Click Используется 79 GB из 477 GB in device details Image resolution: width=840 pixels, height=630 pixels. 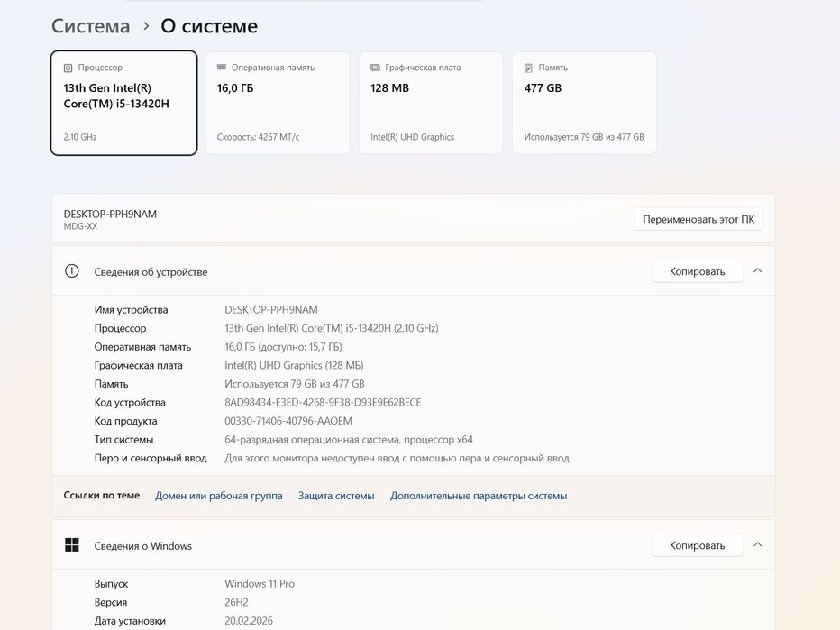tap(295, 384)
